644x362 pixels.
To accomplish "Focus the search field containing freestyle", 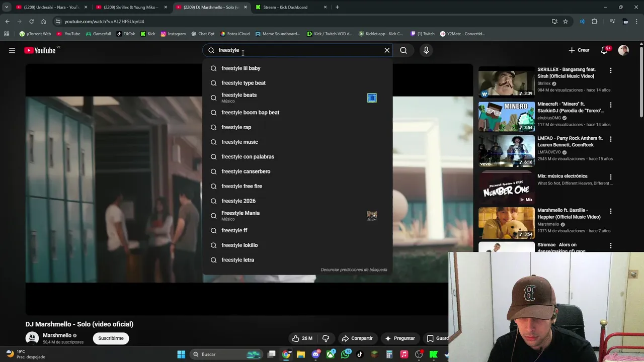I will 297,50.
